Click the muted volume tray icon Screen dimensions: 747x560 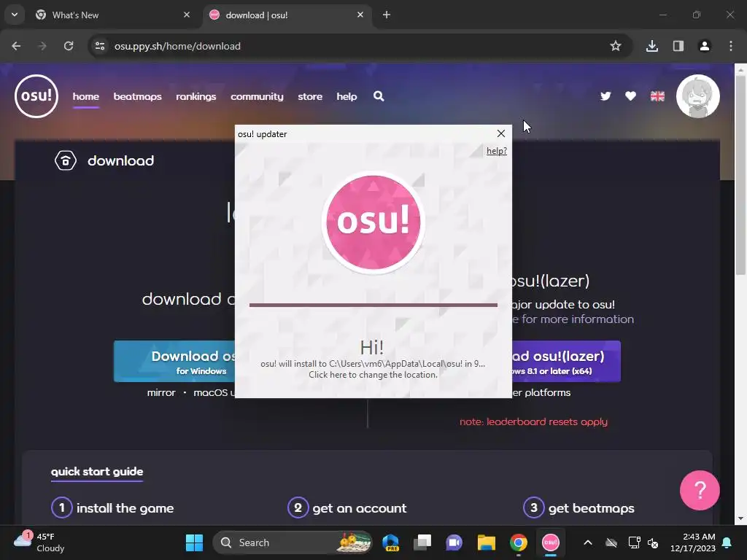pos(653,542)
